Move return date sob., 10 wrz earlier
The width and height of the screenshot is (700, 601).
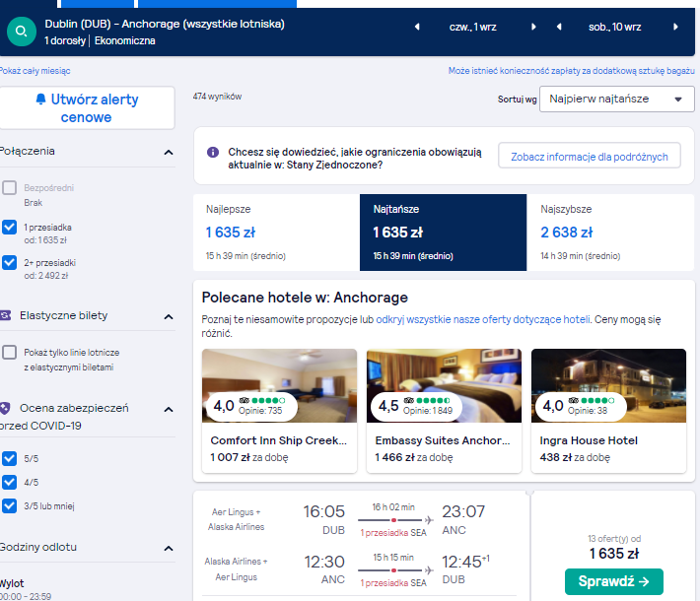[x=558, y=27]
